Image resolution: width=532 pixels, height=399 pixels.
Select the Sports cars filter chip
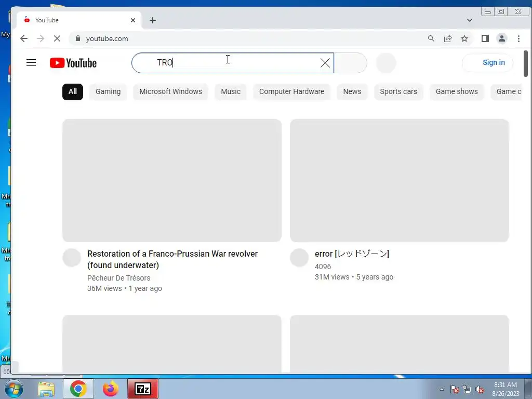(x=398, y=91)
